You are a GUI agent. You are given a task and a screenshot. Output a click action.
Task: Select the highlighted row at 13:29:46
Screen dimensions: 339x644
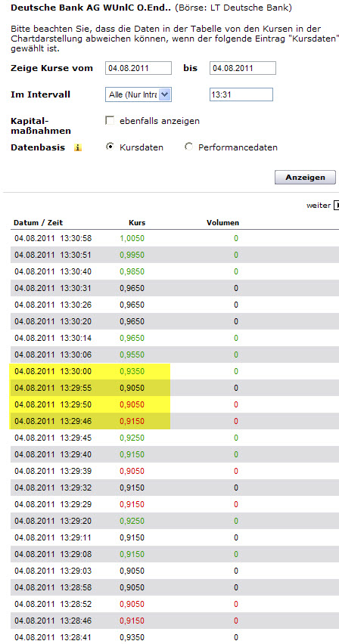175,421
